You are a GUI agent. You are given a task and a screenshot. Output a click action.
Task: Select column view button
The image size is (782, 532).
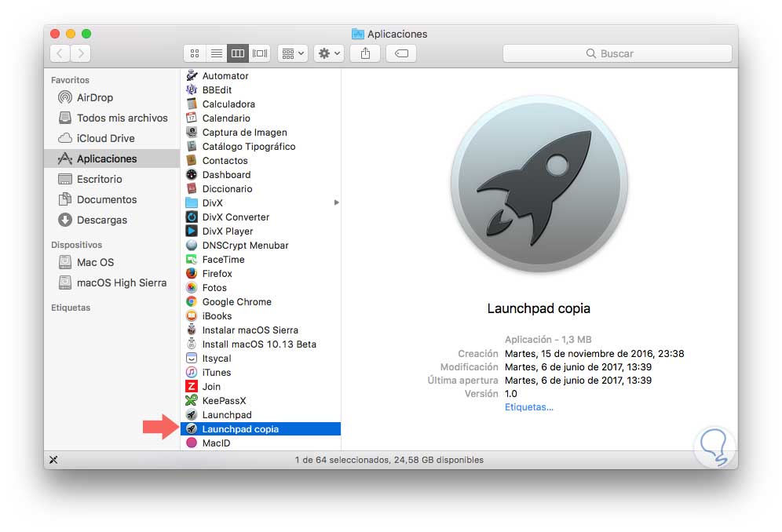(238, 53)
